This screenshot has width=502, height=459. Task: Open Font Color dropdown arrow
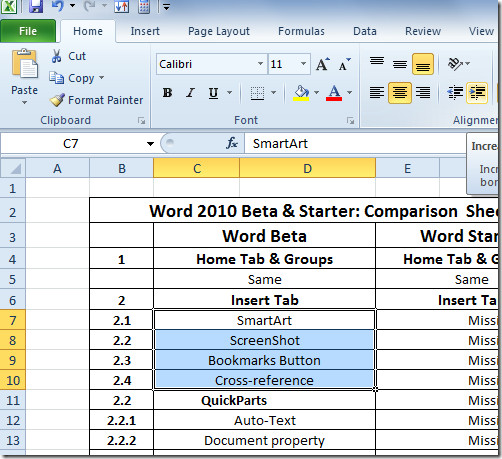(x=349, y=93)
